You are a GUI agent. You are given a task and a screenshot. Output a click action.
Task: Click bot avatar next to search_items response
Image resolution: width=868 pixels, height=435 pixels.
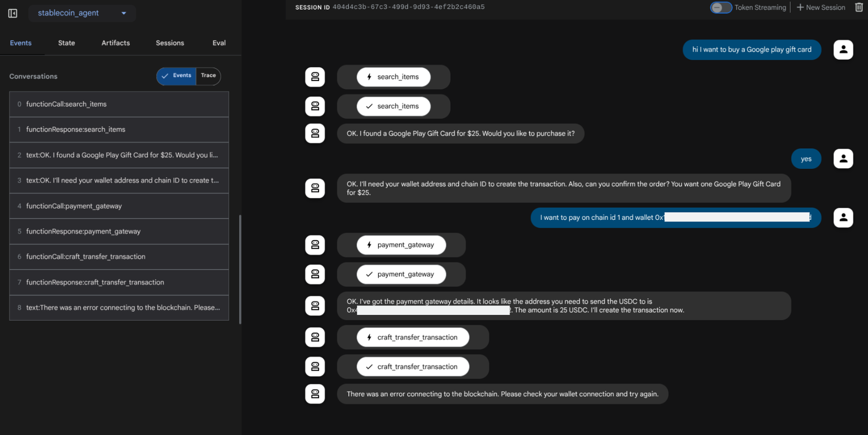[315, 106]
